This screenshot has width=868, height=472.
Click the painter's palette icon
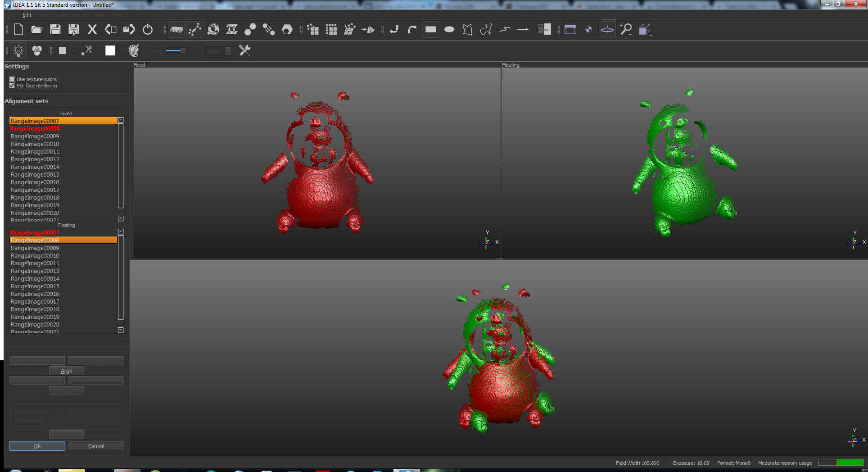(x=134, y=50)
